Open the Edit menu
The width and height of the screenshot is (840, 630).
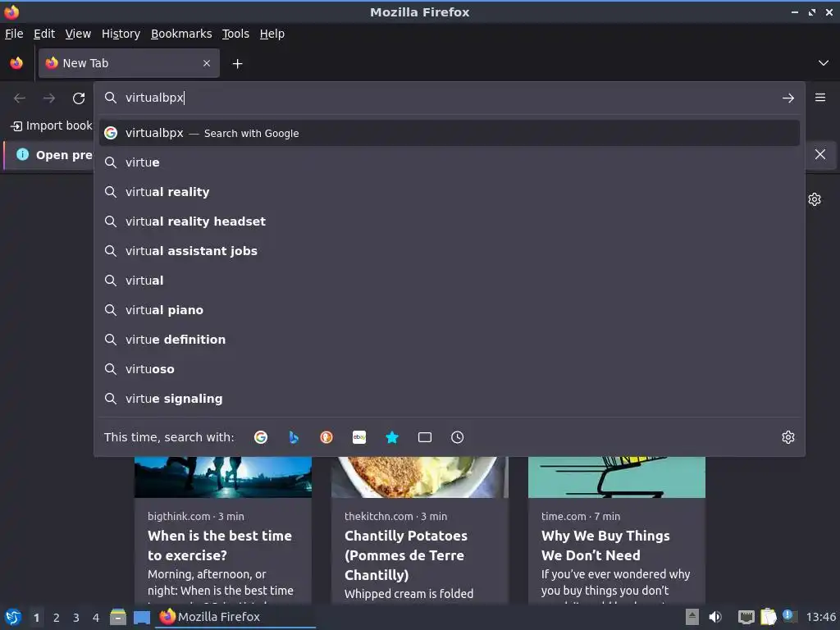point(44,34)
